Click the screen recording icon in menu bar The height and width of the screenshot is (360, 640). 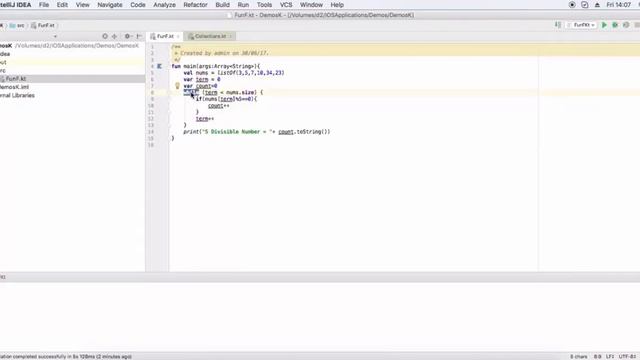572,5
